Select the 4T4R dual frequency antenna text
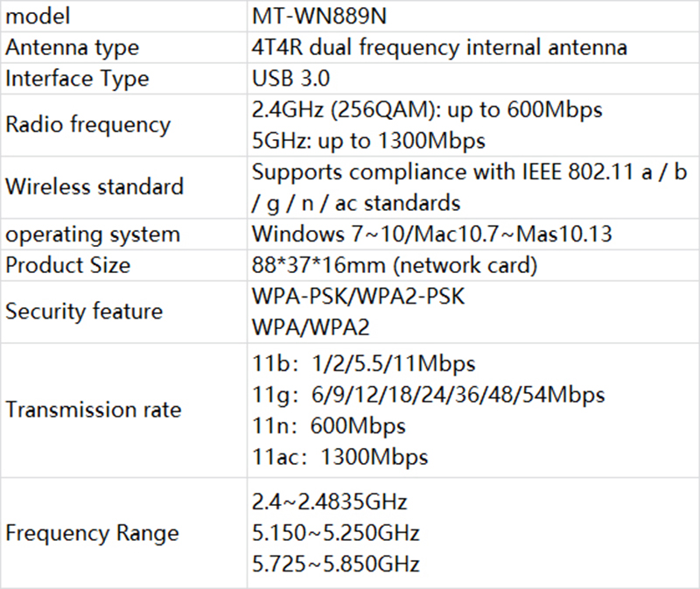 click(438, 47)
